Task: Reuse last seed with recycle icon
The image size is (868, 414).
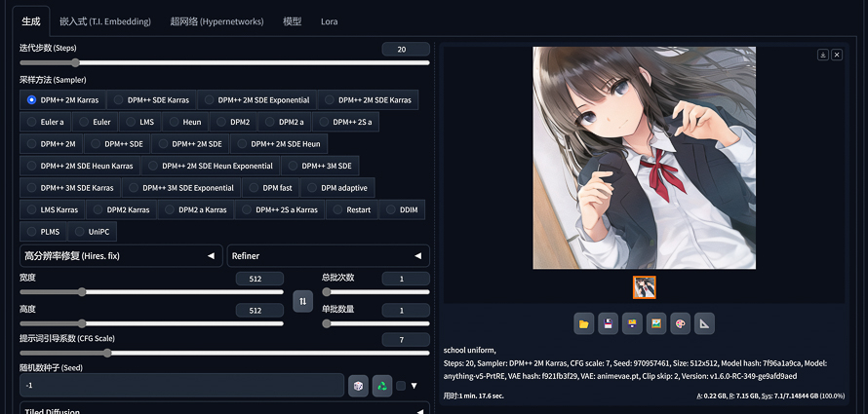Action: (382, 386)
